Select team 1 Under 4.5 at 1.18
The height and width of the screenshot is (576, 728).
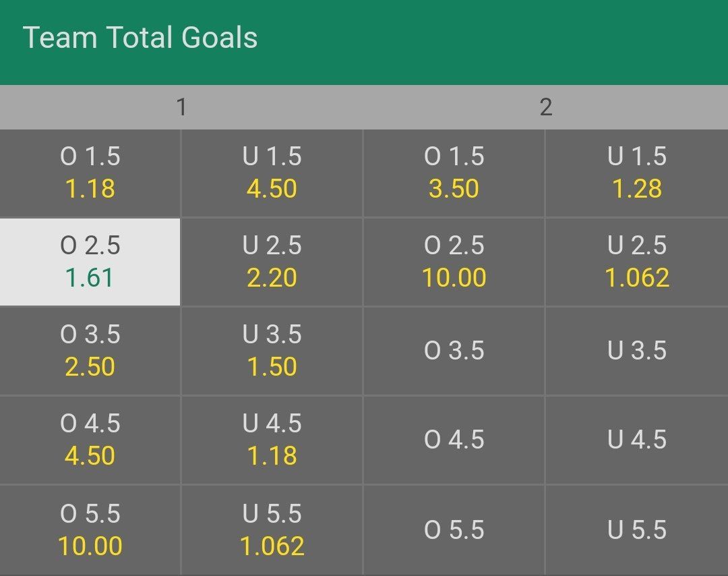[x=272, y=440]
